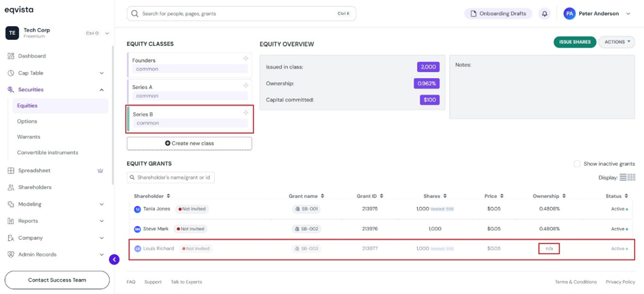Click the Modeling sidebar icon

click(11, 204)
